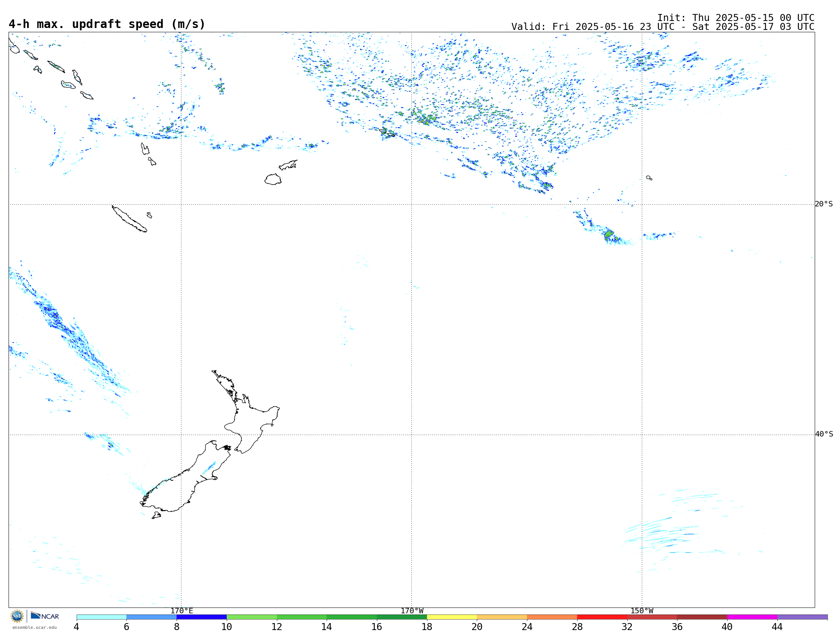Click the New Caledonia main island outline

(x=129, y=219)
